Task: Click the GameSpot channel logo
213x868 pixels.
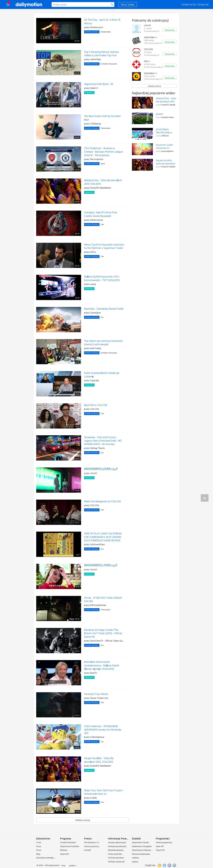Action: (x=136, y=76)
